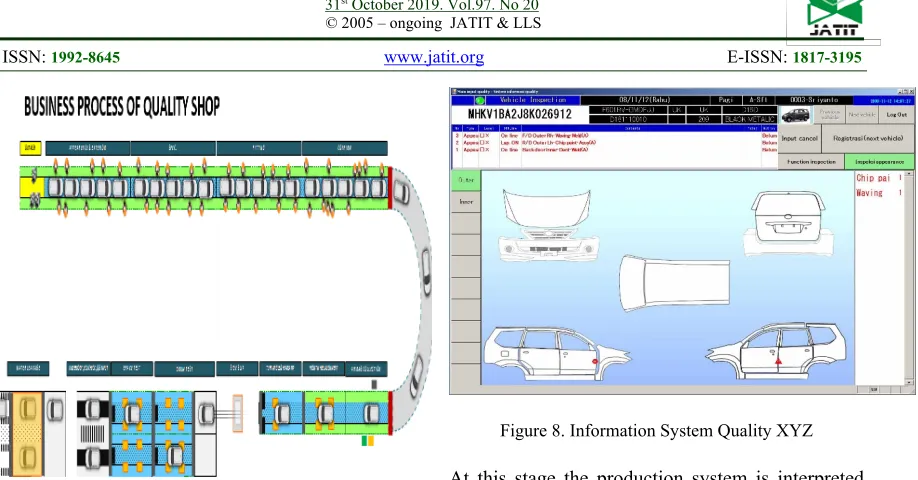Click the front bumper diagram
Image resolution: width=918 pixels, height=480 pixels.
tap(547, 248)
